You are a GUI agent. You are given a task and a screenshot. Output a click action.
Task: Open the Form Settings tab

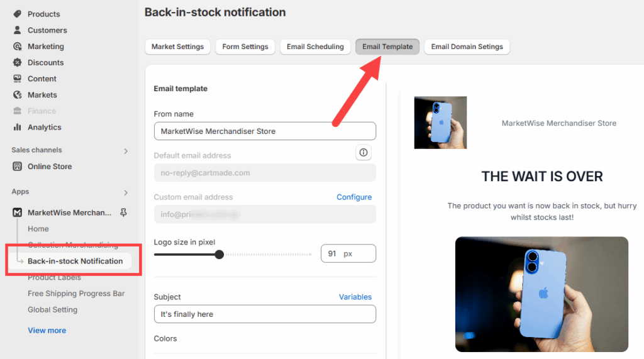(245, 47)
